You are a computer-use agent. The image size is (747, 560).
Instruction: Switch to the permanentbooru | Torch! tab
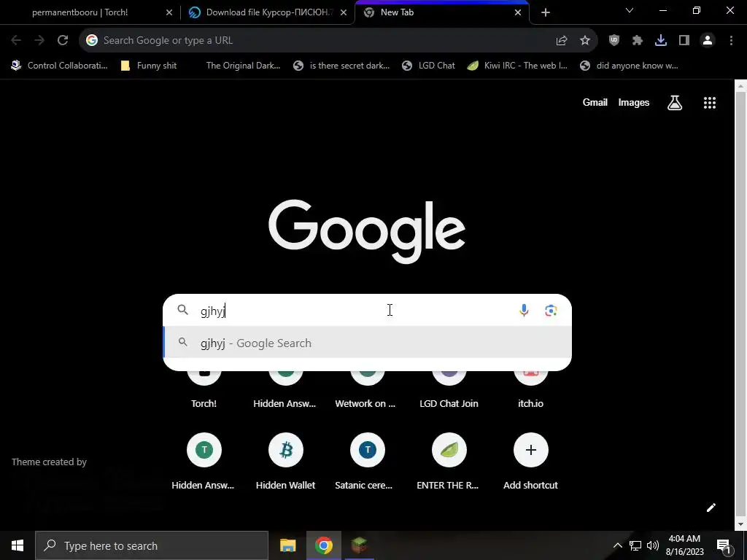pyautogui.click(x=80, y=12)
